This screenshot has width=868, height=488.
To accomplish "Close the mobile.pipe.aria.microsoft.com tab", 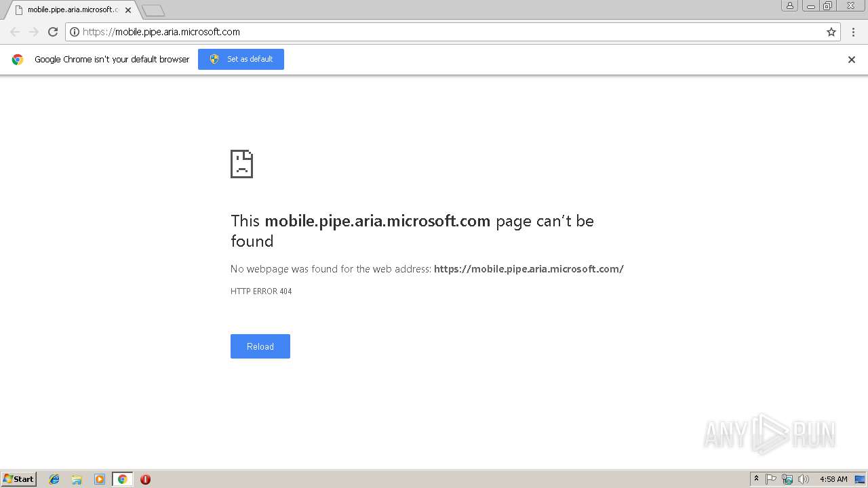I will [127, 10].
